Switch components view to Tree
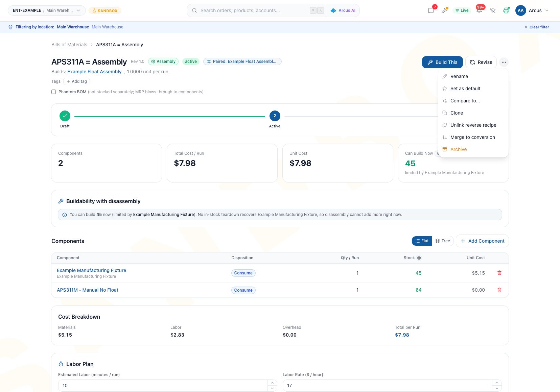This screenshot has width=560, height=392. 443,241
